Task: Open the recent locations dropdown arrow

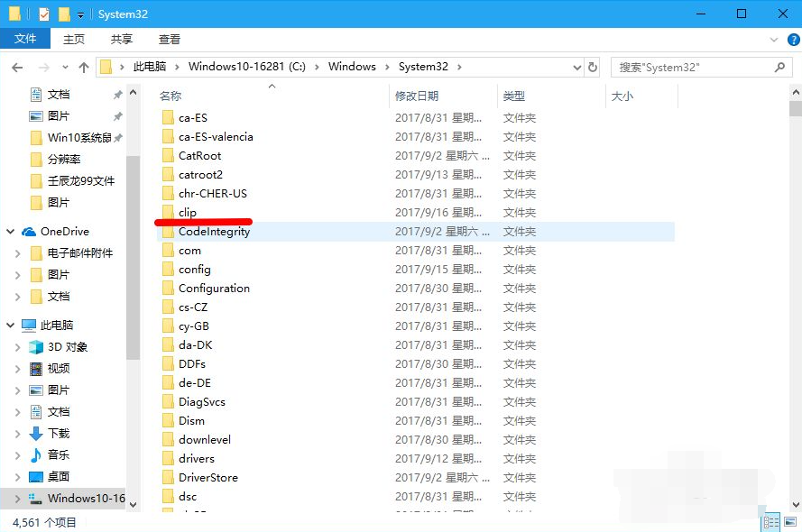Action: click(x=65, y=67)
